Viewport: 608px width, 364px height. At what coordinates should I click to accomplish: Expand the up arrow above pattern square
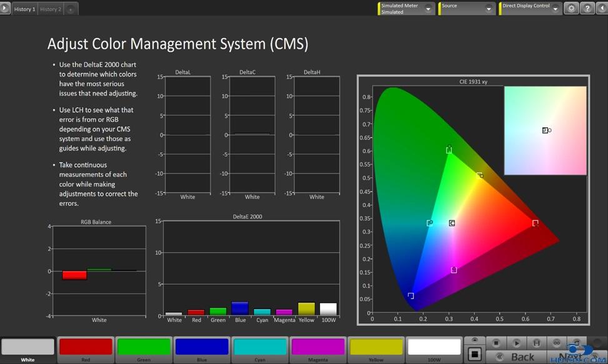474,340
